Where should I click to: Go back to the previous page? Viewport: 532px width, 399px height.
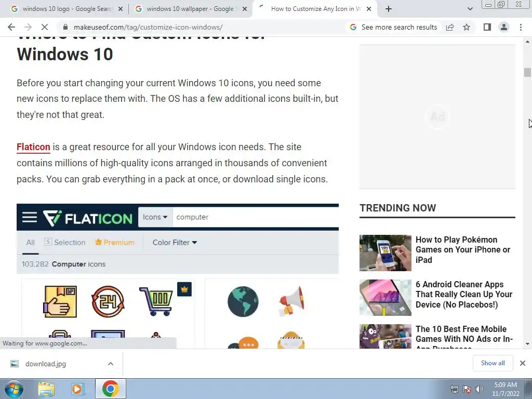pyautogui.click(x=11, y=27)
